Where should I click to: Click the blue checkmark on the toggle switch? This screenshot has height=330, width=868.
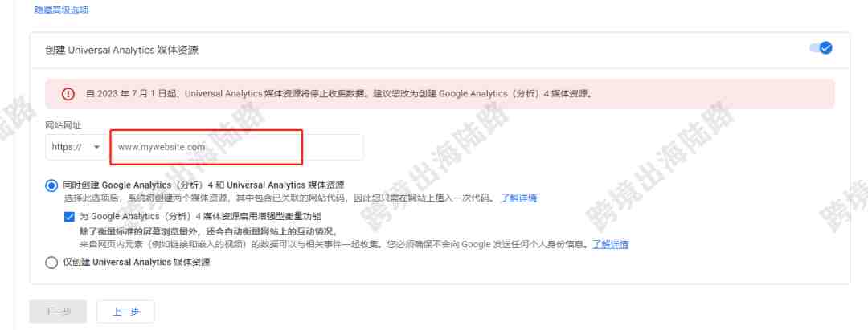point(826,48)
